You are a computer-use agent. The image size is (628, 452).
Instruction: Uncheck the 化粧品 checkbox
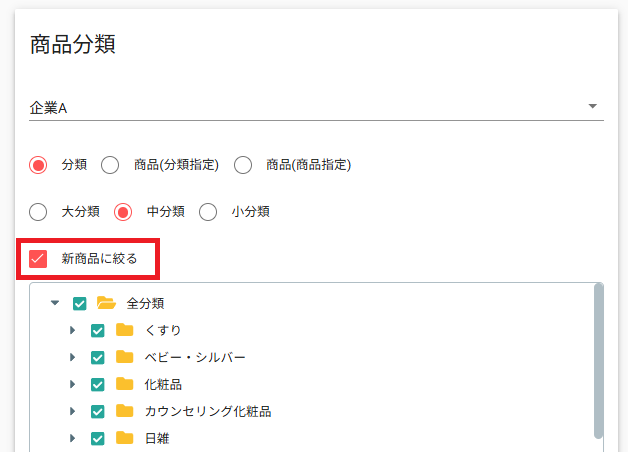tap(98, 384)
